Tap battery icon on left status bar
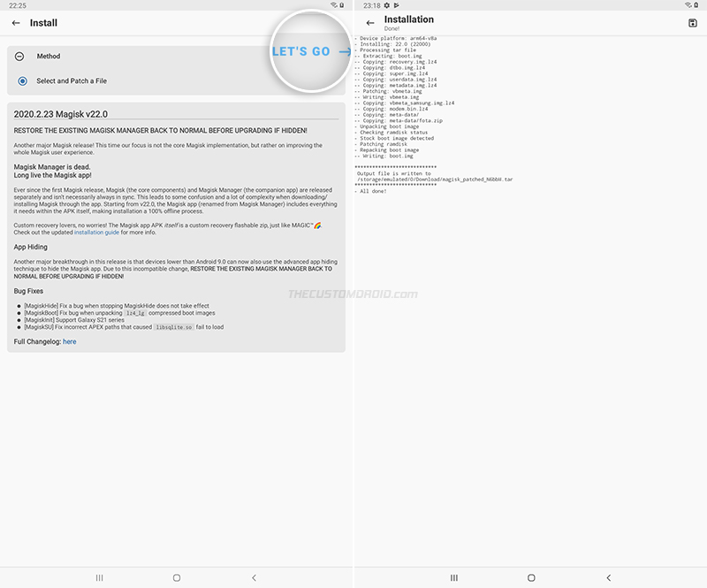This screenshot has height=588, width=707. click(342, 5)
